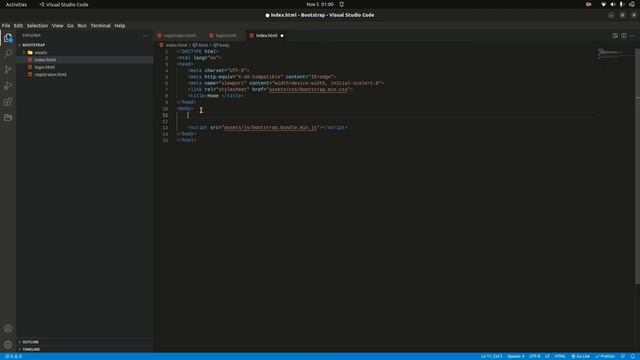Click the Home title text on line 8
The width and height of the screenshot is (640, 360).
click(213, 96)
